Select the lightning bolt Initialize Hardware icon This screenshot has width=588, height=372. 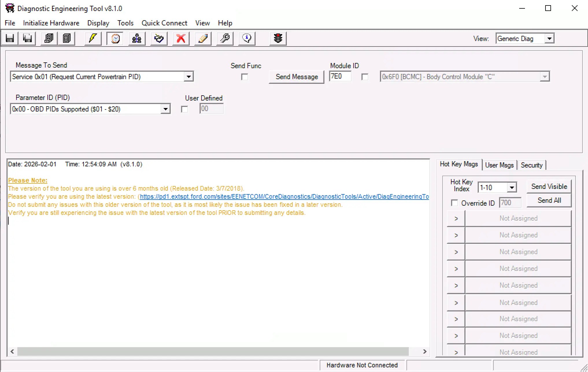pos(93,38)
